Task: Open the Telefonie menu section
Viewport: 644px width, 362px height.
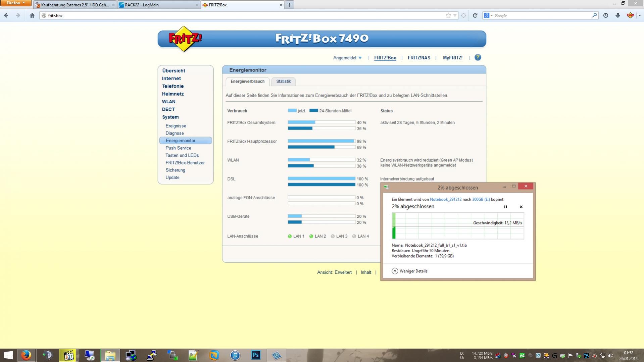Action: (x=173, y=86)
